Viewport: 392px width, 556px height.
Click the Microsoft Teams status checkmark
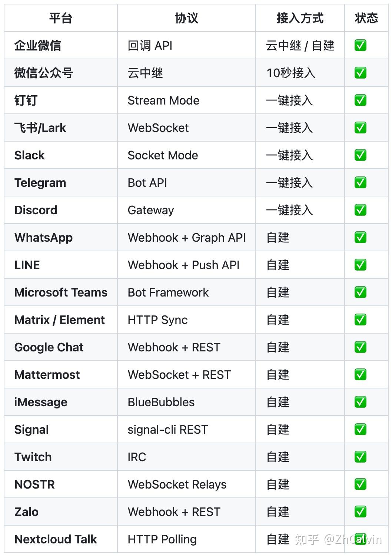[x=360, y=292]
